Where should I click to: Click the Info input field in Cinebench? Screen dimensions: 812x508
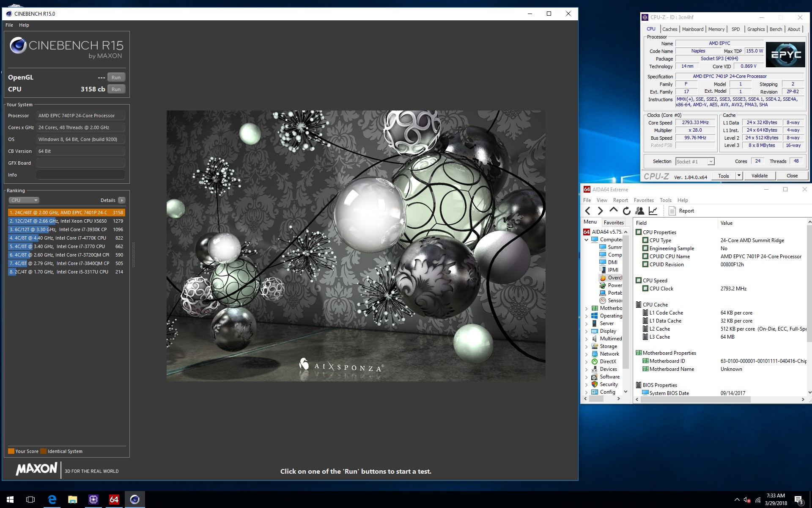point(81,175)
